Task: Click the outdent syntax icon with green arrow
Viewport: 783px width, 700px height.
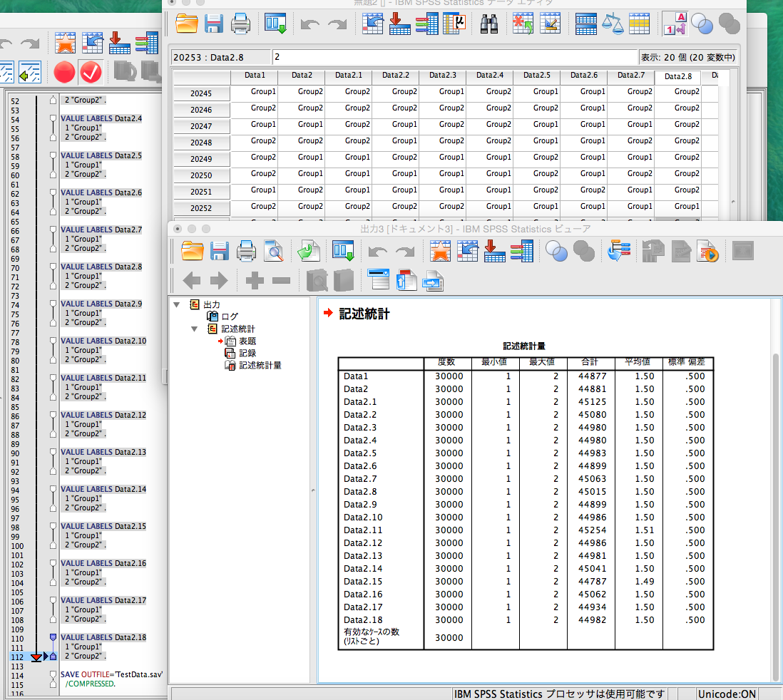Action: (x=30, y=73)
